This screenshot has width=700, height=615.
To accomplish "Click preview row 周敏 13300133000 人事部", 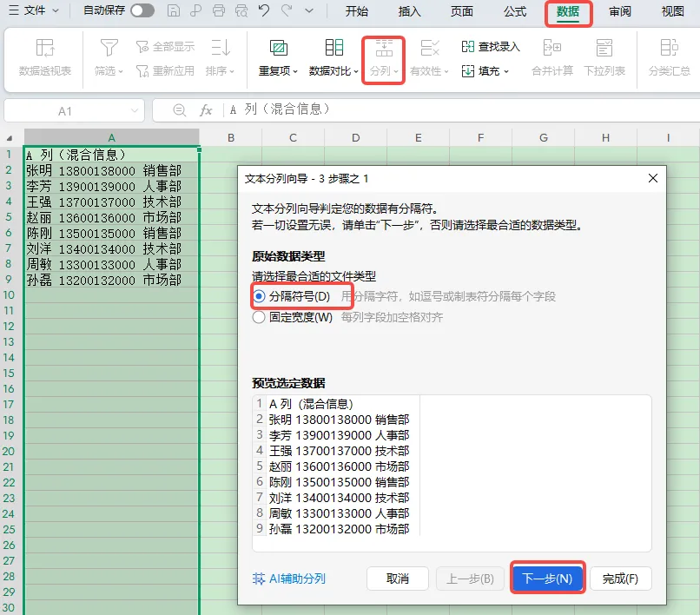I will coord(339,513).
